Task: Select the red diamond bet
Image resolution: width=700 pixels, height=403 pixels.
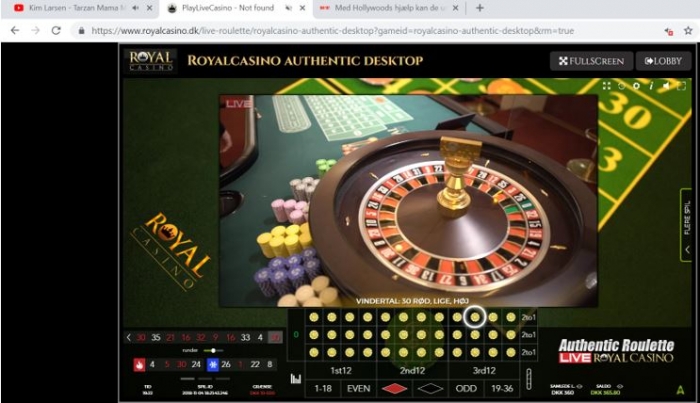Action: coord(395,389)
